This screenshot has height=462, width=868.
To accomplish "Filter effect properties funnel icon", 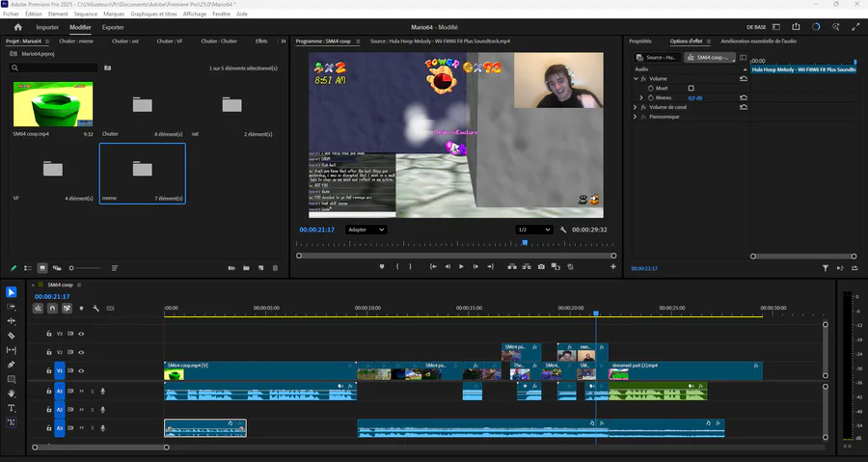I will pyautogui.click(x=826, y=268).
